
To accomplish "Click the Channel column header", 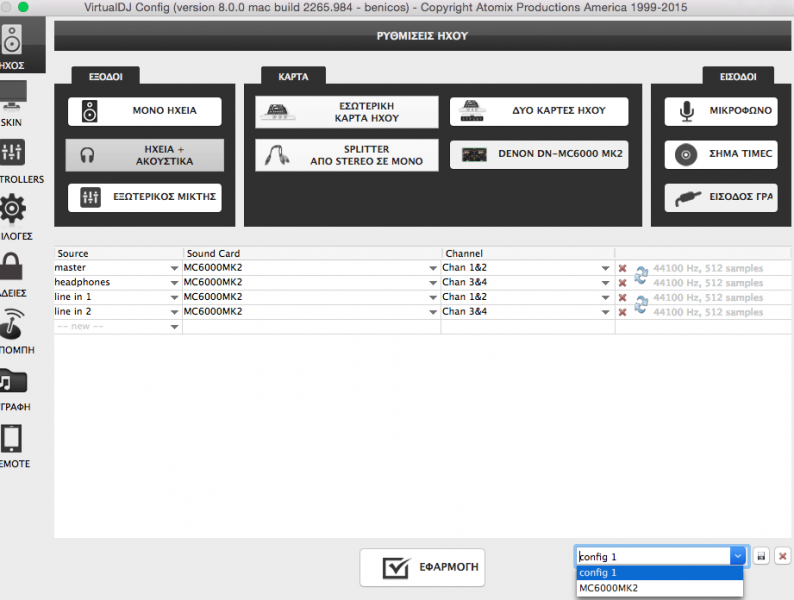I will click(528, 253).
